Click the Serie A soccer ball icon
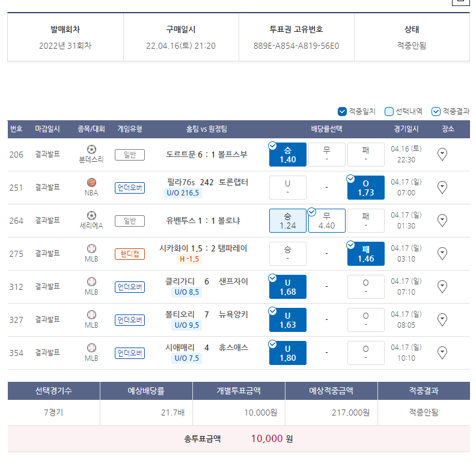This screenshot has width=476, height=463. pyautogui.click(x=91, y=216)
